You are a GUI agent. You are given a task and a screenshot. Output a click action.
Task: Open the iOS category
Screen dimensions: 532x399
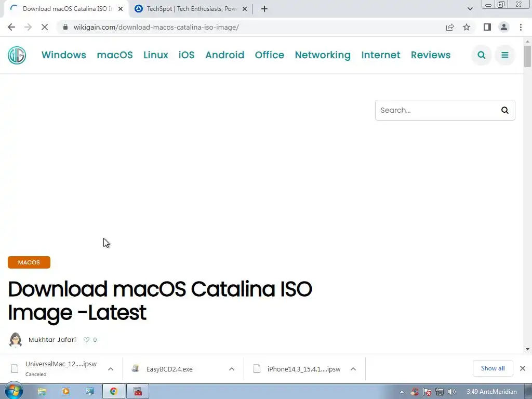[187, 55]
